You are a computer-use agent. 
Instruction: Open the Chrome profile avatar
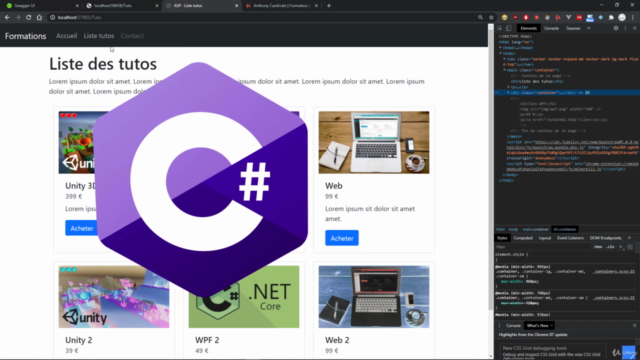622,18
